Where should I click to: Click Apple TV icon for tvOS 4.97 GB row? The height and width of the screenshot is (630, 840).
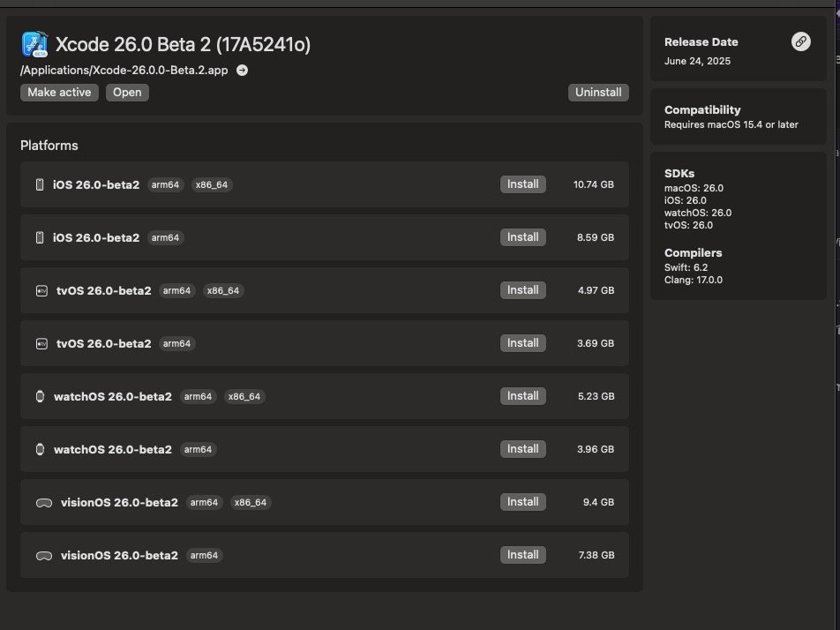(41, 291)
